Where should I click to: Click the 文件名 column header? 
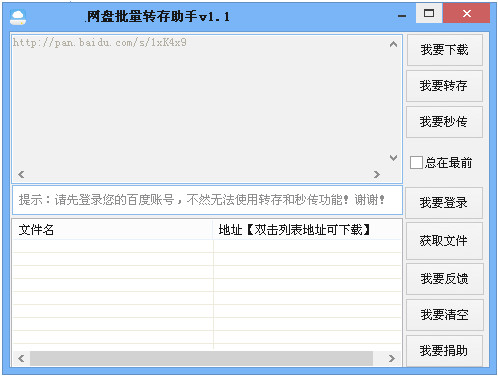pos(113,230)
